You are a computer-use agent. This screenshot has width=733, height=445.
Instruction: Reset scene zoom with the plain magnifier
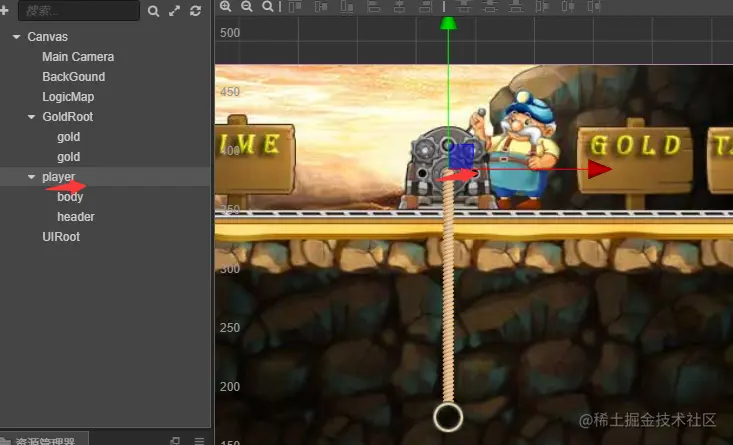click(267, 6)
